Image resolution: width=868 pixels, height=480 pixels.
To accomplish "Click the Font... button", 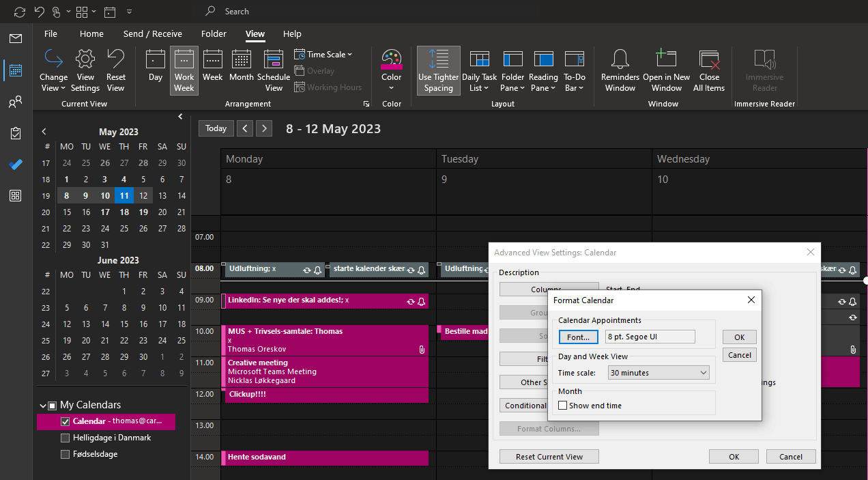I will 579,337.
